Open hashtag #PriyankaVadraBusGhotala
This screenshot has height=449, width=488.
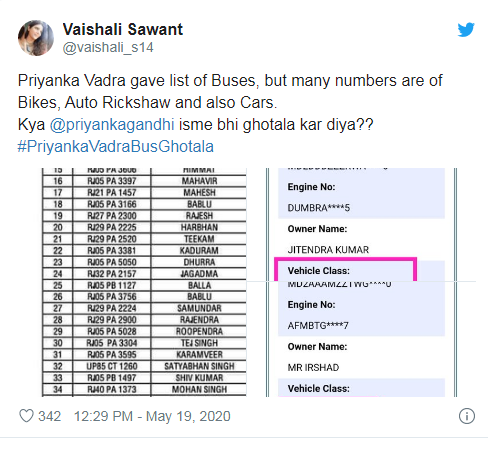116,146
